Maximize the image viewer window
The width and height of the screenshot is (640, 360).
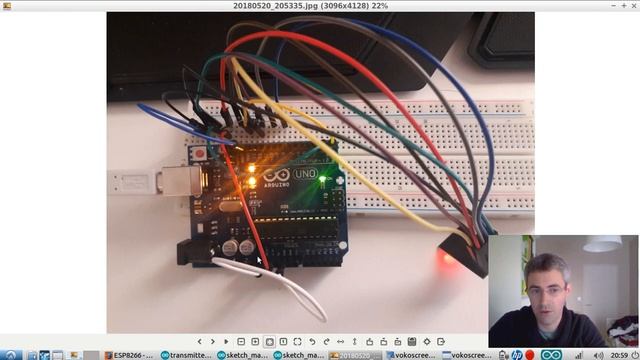point(624,6)
